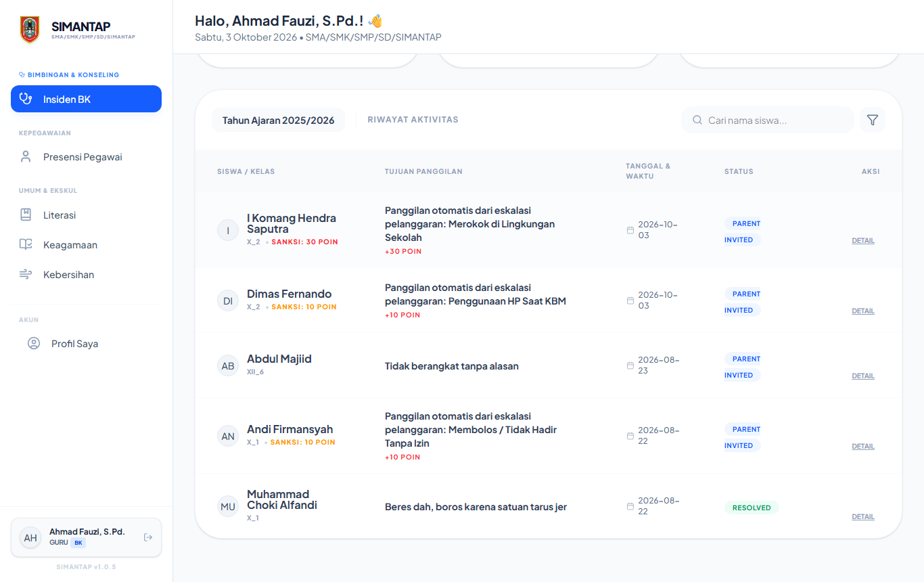Click the logout icon next to Ahmad Fauzi
Viewport: 924px width, 582px height.
click(x=149, y=537)
